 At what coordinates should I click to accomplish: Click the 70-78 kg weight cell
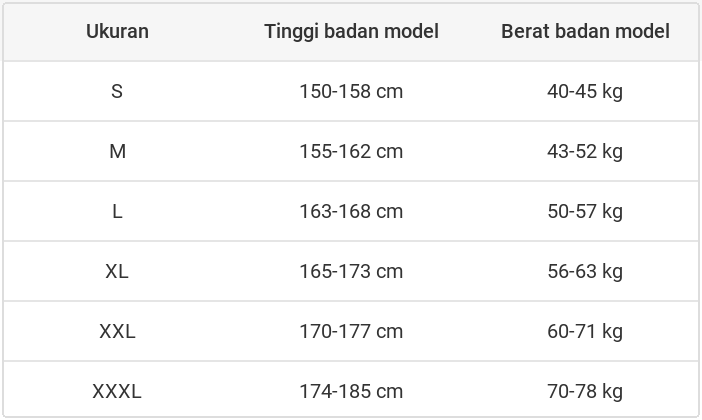point(585,391)
